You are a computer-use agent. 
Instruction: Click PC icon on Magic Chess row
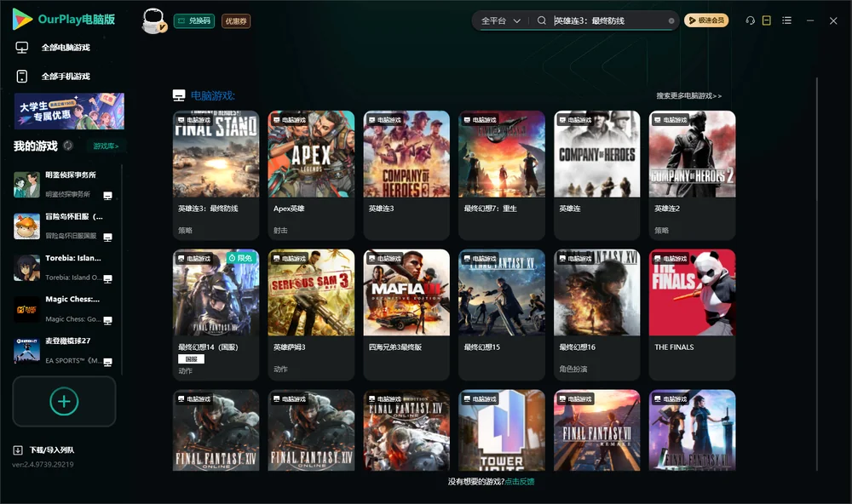click(x=107, y=320)
